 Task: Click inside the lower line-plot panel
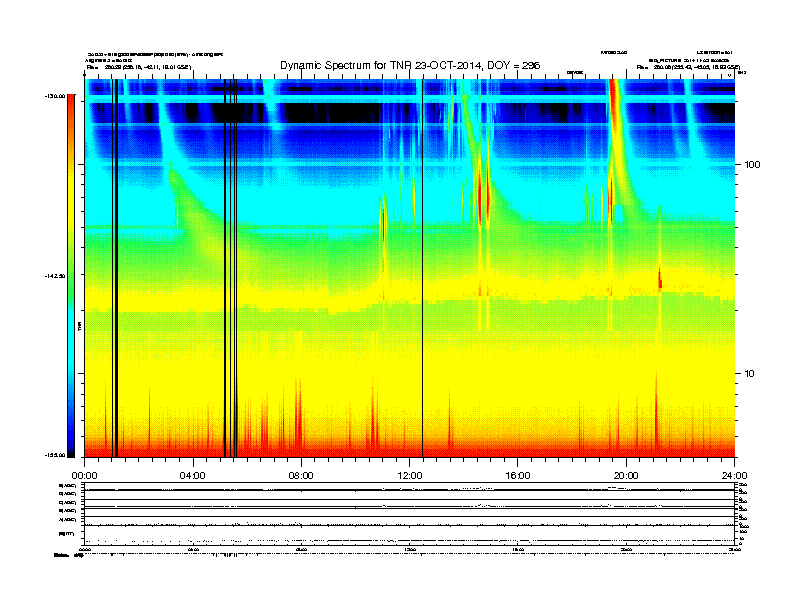(409, 513)
